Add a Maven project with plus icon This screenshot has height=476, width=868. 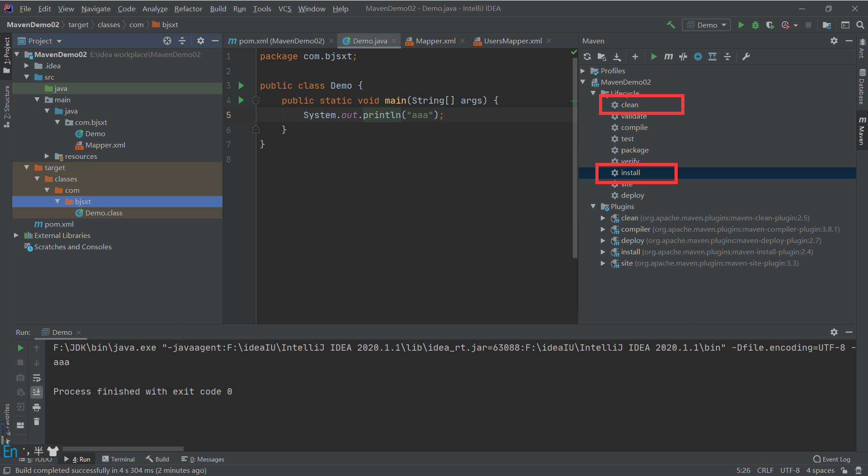(x=635, y=57)
